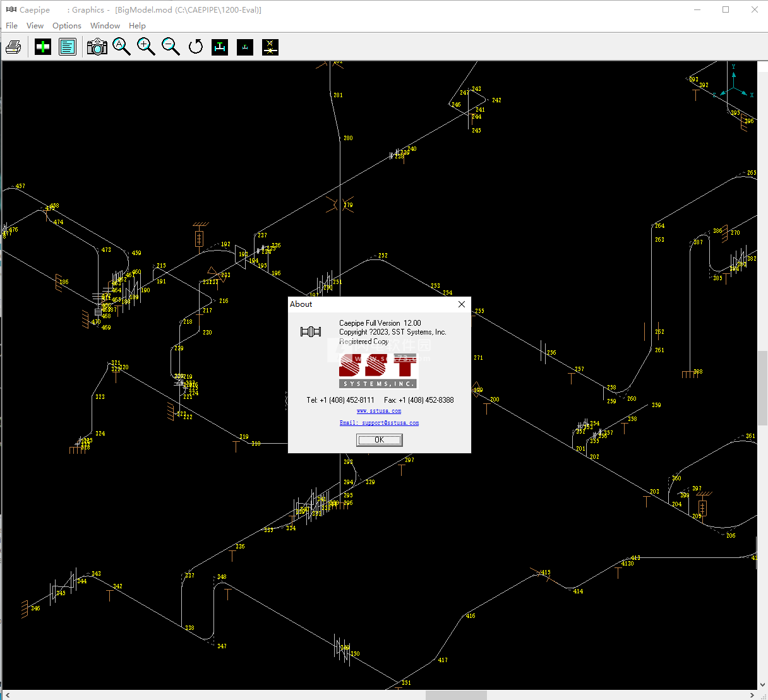Click the Zoom Out magnifier icon

point(171,47)
